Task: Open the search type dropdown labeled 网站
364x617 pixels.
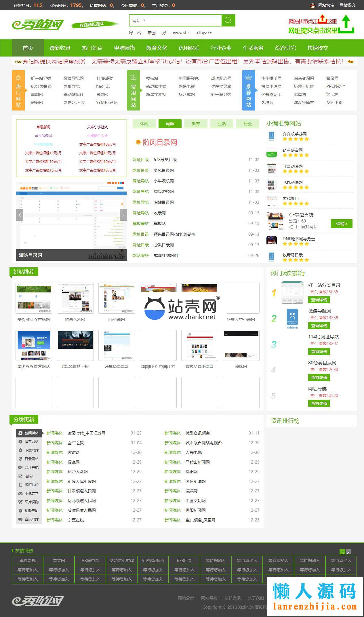Action: (139, 21)
